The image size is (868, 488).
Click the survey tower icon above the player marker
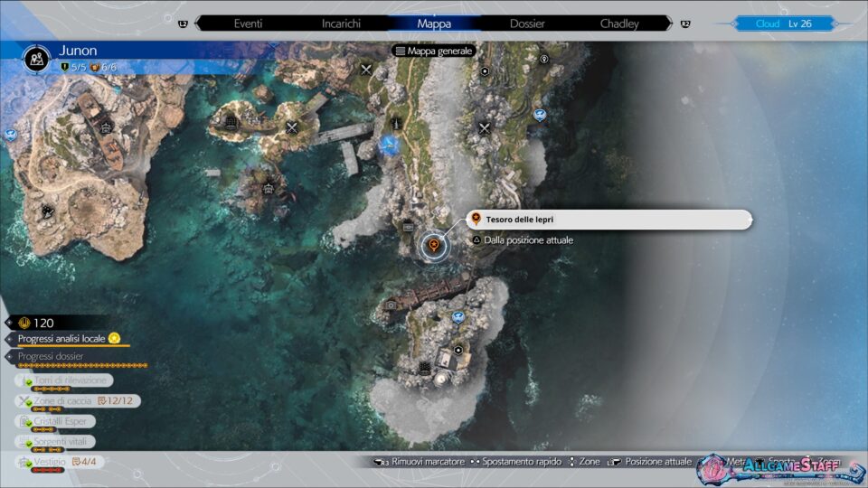point(395,123)
